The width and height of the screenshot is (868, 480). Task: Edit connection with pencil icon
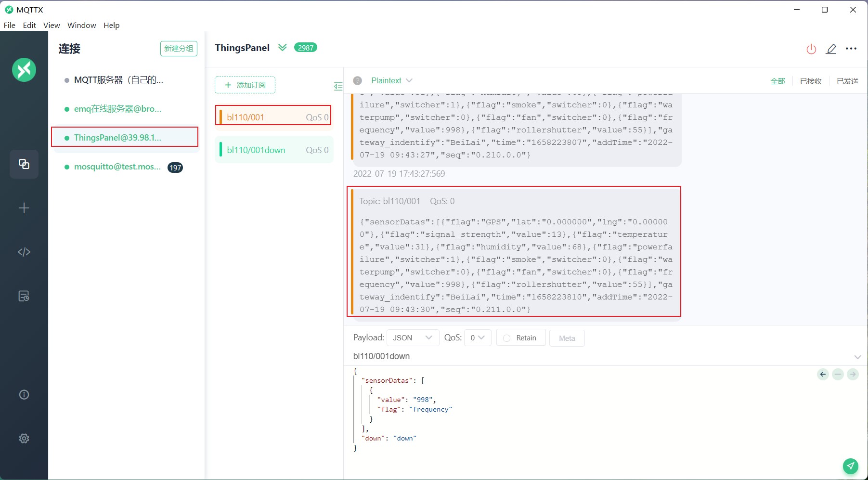click(x=831, y=49)
